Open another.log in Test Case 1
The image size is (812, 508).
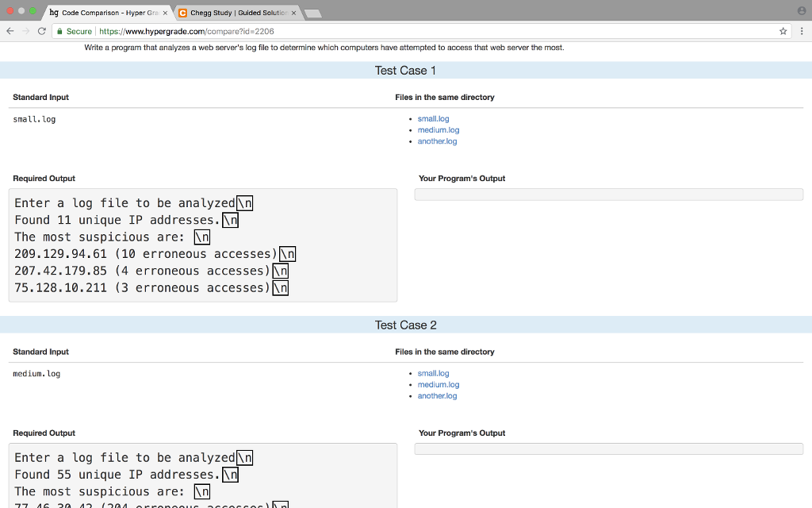pyautogui.click(x=437, y=140)
